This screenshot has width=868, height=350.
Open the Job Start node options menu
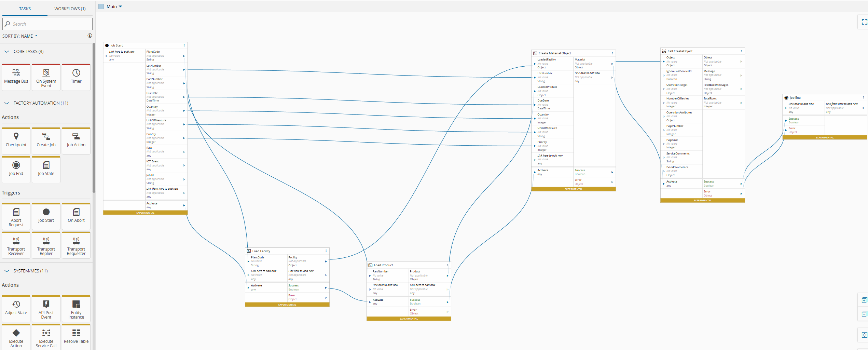[x=184, y=45]
